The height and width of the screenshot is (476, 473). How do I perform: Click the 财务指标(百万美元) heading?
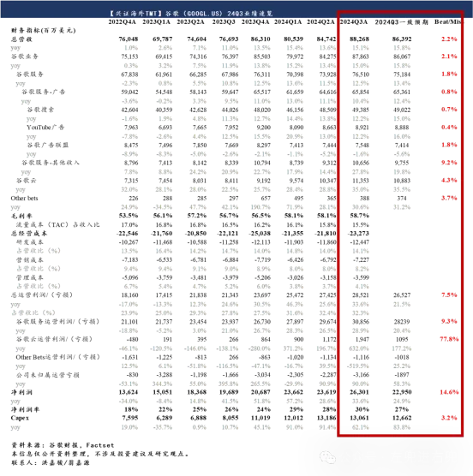tap(43, 30)
